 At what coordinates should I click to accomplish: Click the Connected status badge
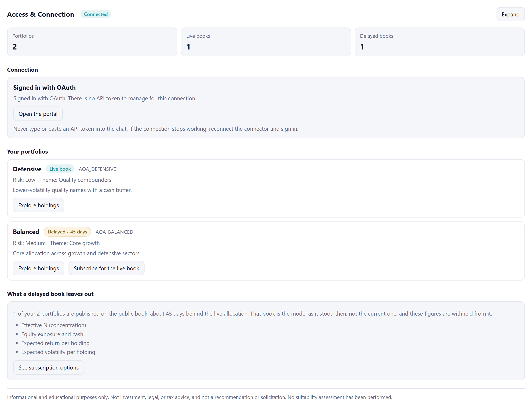(x=96, y=14)
